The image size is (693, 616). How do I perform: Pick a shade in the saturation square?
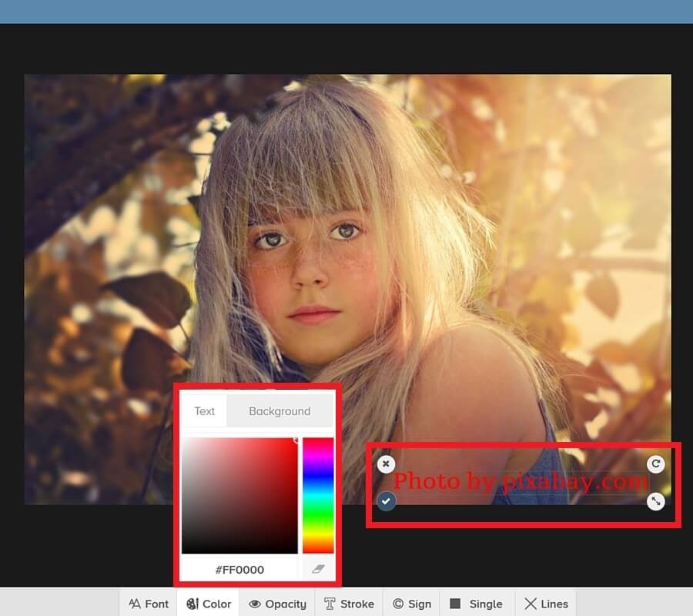(239, 495)
